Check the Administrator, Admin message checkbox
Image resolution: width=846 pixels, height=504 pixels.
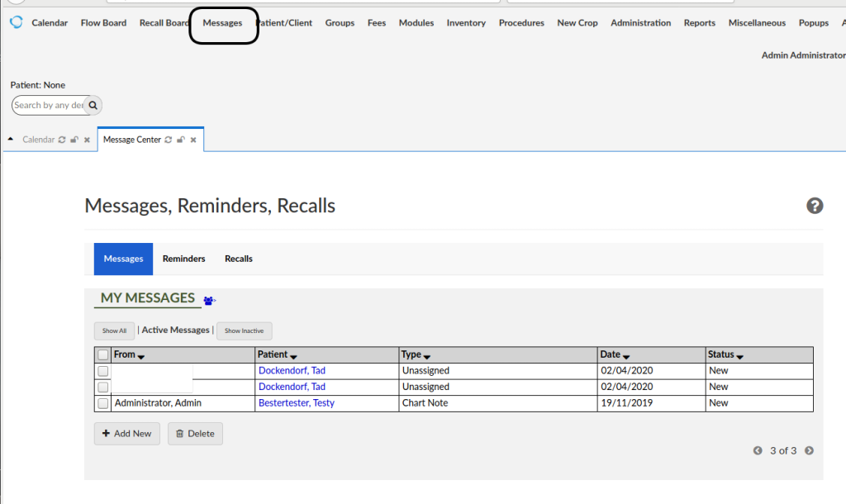point(102,403)
